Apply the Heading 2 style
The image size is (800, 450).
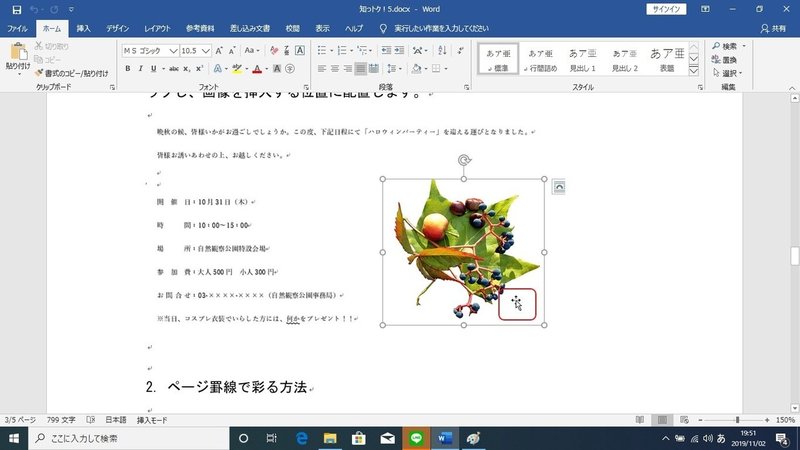click(625, 59)
